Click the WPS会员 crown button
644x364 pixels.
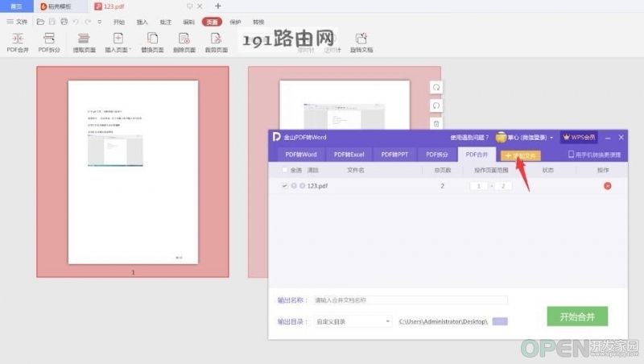(x=579, y=137)
